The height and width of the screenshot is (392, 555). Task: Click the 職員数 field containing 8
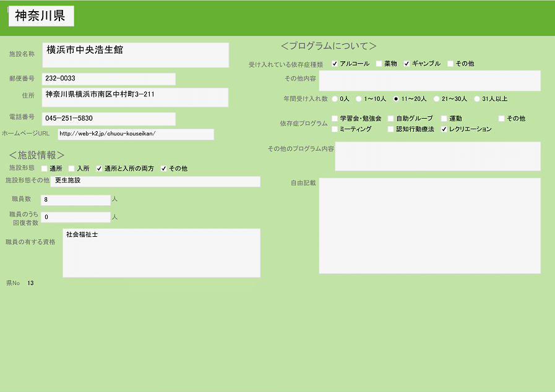tap(75, 200)
